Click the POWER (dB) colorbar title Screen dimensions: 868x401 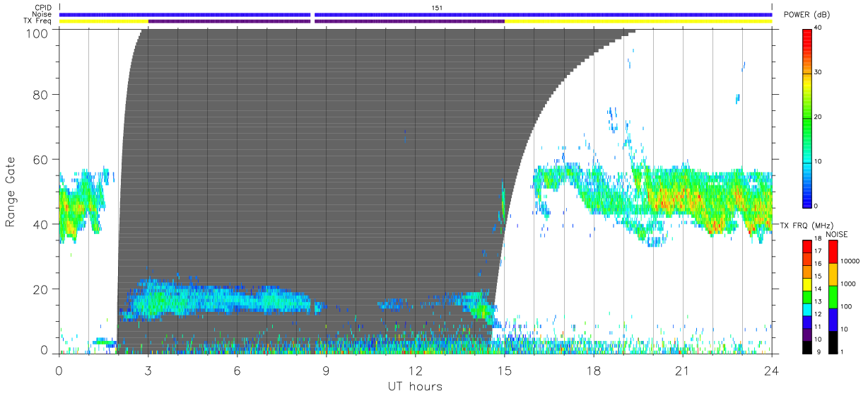(807, 15)
